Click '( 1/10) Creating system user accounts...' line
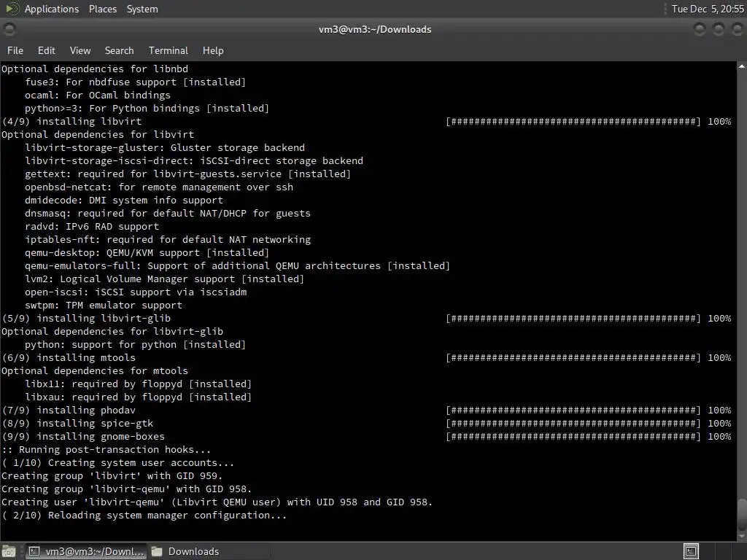 [x=117, y=463]
